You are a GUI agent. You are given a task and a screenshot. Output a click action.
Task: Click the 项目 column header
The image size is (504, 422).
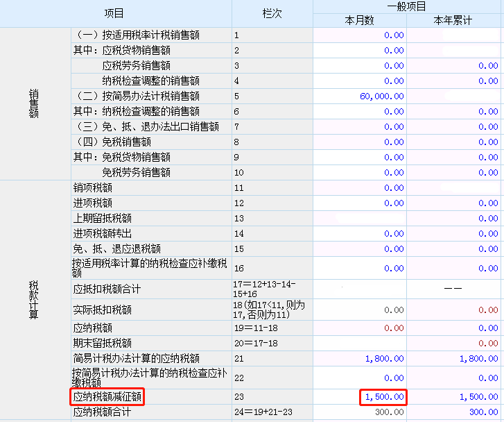coord(114,13)
